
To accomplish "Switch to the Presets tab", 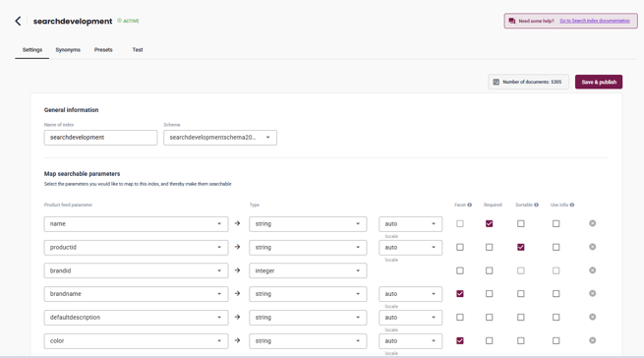I will click(x=103, y=50).
